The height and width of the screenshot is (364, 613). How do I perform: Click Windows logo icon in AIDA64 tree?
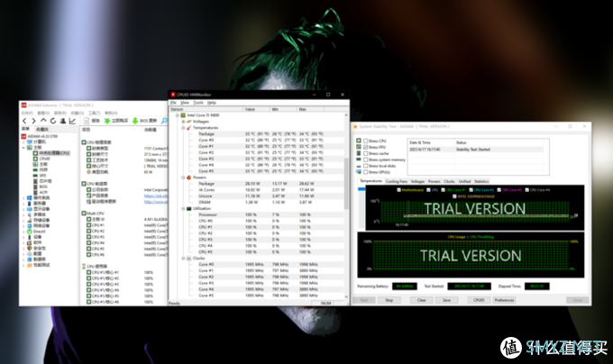pyautogui.click(x=30, y=198)
